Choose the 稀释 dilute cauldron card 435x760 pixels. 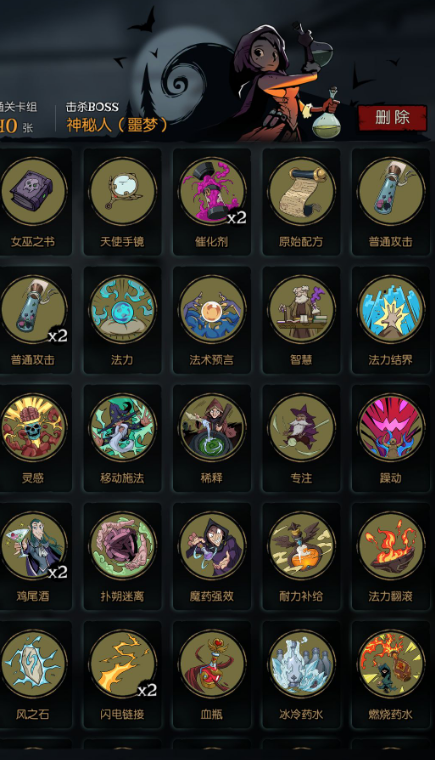coord(212,438)
